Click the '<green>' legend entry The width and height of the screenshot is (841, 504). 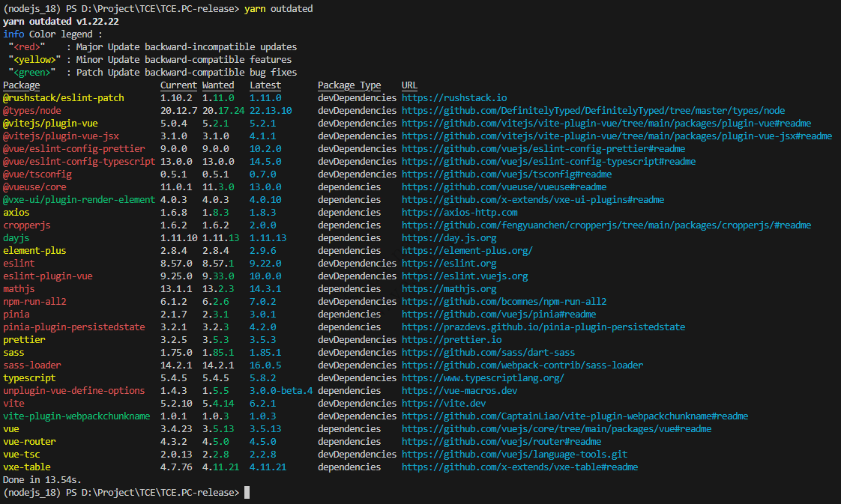(x=32, y=73)
